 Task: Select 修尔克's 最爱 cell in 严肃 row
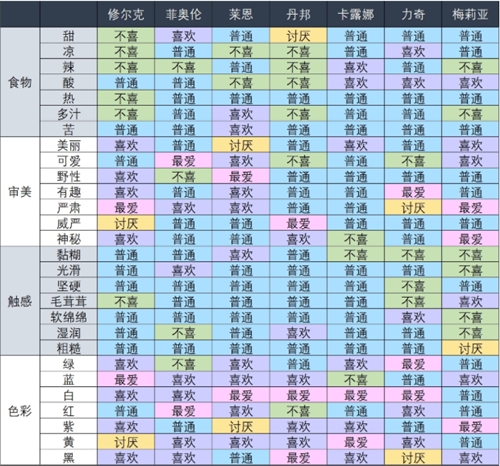[126, 207]
